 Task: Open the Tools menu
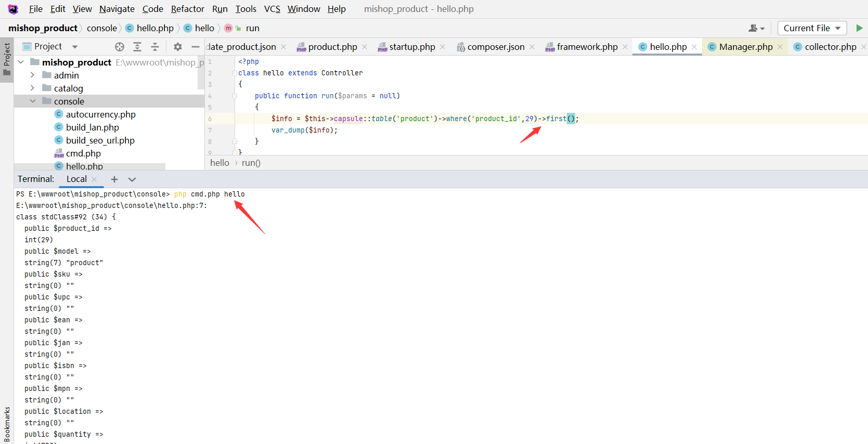[x=246, y=9]
